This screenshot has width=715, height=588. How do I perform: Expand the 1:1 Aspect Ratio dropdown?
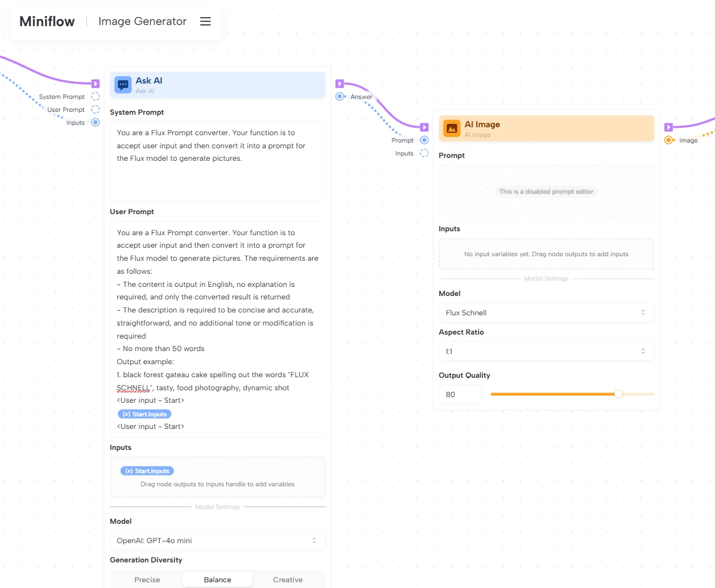[546, 351]
